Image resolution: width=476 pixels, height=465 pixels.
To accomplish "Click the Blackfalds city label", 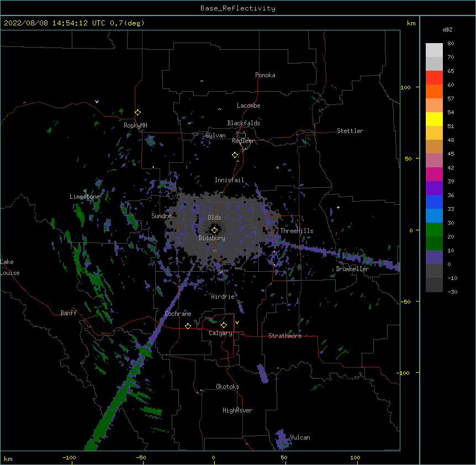I will [244, 123].
